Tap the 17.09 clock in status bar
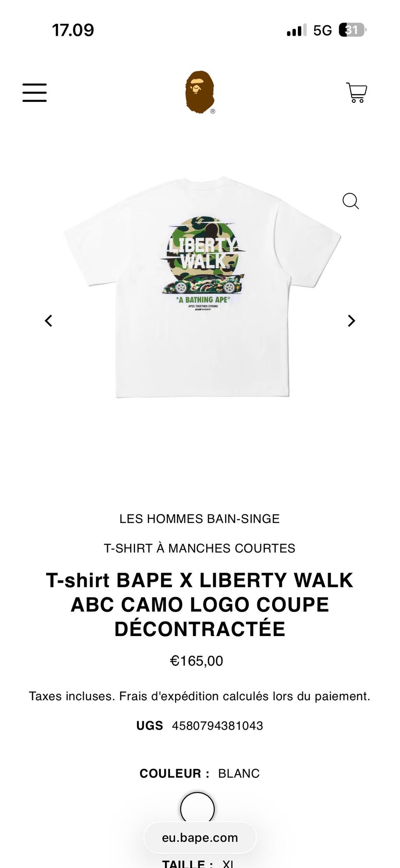This screenshot has width=400, height=868. (73, 30)
